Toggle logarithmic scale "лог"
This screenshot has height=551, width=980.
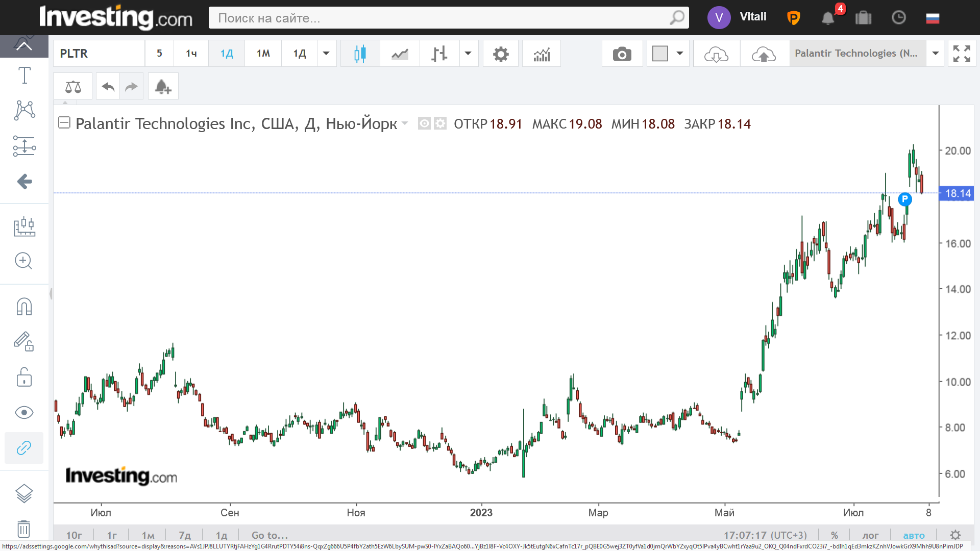pos(870,535)
